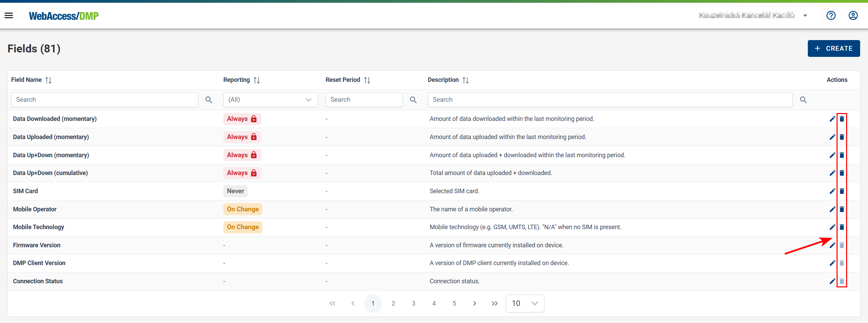Delete the Mobile Technology field
This screenshot has height=323, width=868.
(842, 227)
